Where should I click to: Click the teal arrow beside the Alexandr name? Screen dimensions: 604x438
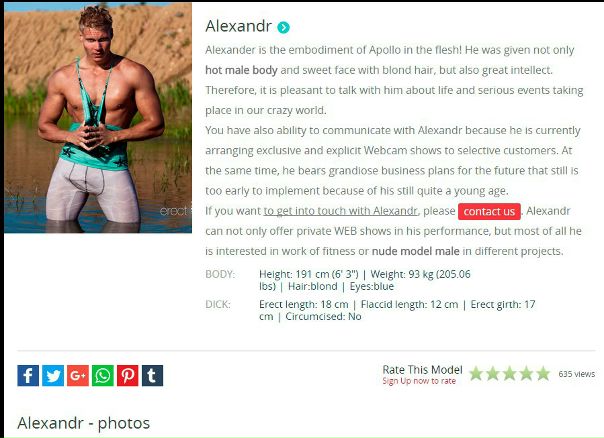(x=284, y=27)
